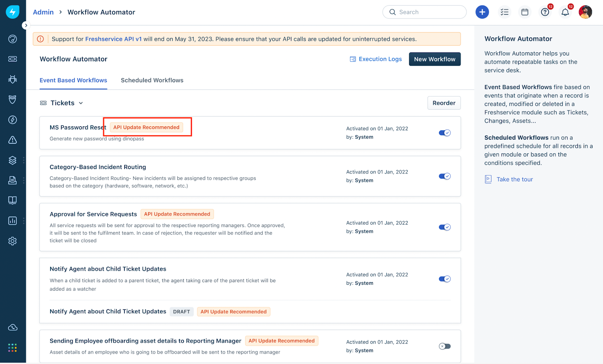Click the Take the tour link
This screenshot has height=364, width=603.
click(515, 179)
